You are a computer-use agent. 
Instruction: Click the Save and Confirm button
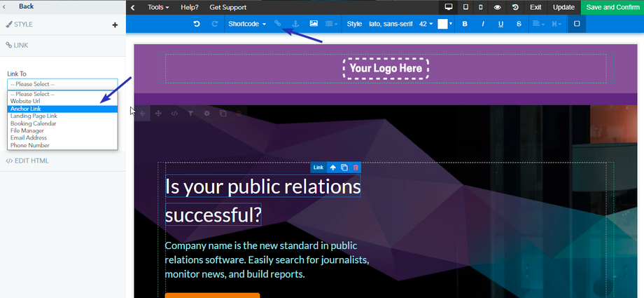(x=612, y=7)
